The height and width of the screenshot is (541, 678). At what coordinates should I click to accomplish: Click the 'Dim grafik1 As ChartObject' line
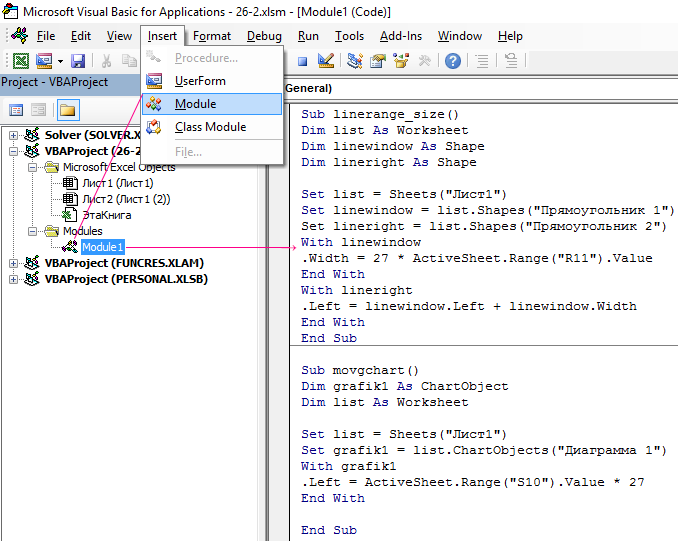coord(405,386)
